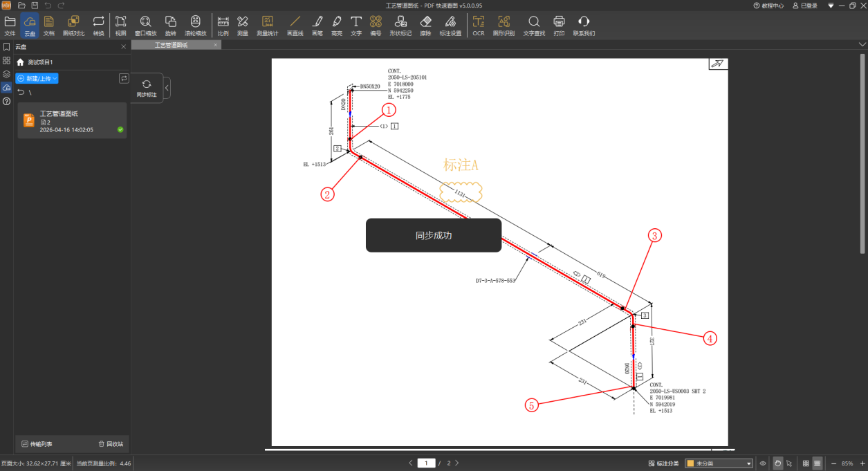Open the 回收站 recycle bin

click(111, 444)
